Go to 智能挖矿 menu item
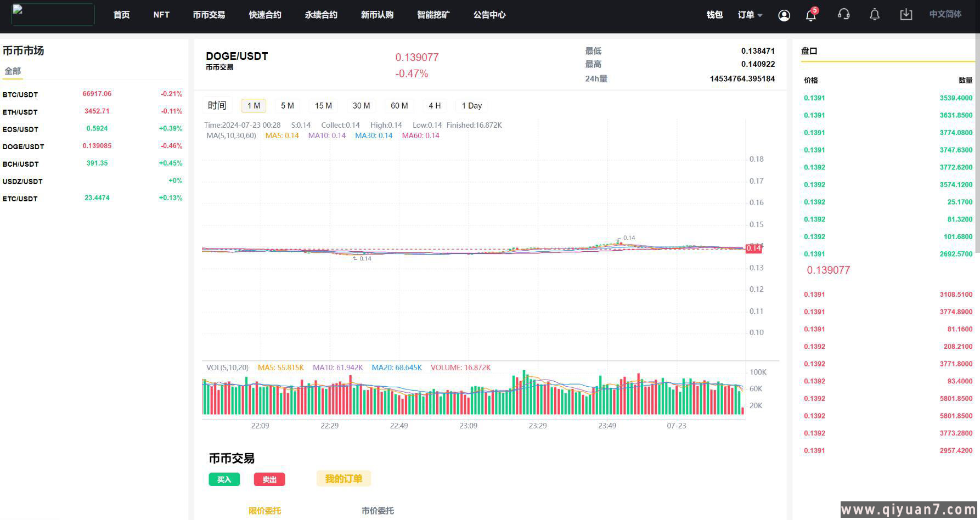 (x=433, y=15)
